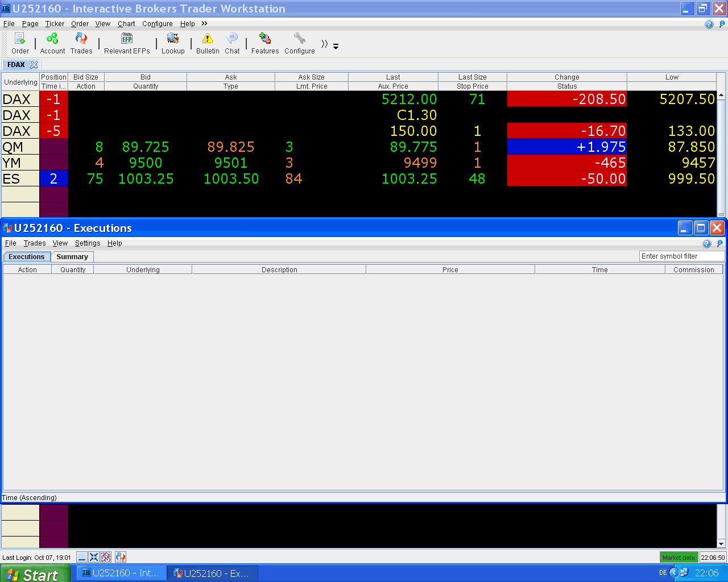Viewport: 728px width, 582px height.
Task: Click the pin icon in the main menu bar
Action: click(x=722, y=24)
